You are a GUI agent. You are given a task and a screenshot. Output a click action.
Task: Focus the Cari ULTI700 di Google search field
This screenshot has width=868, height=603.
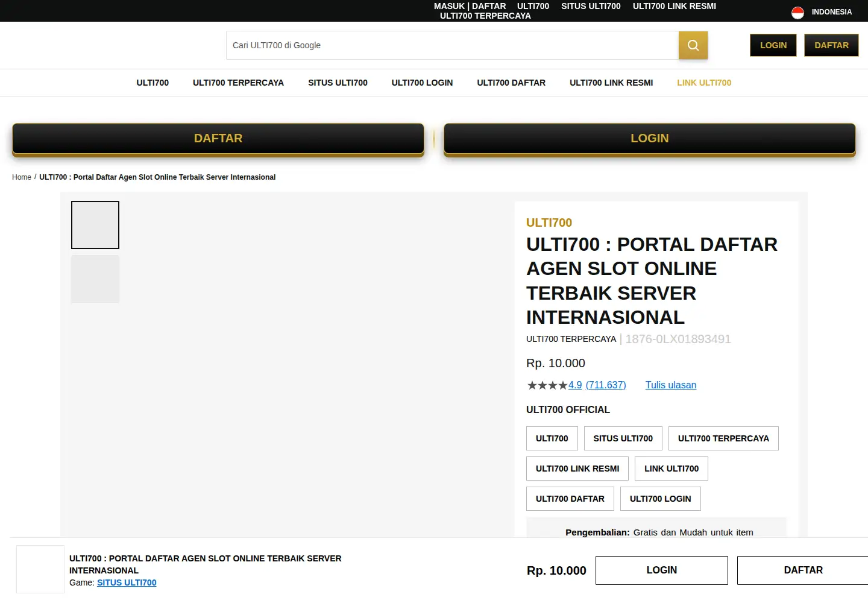452,45
